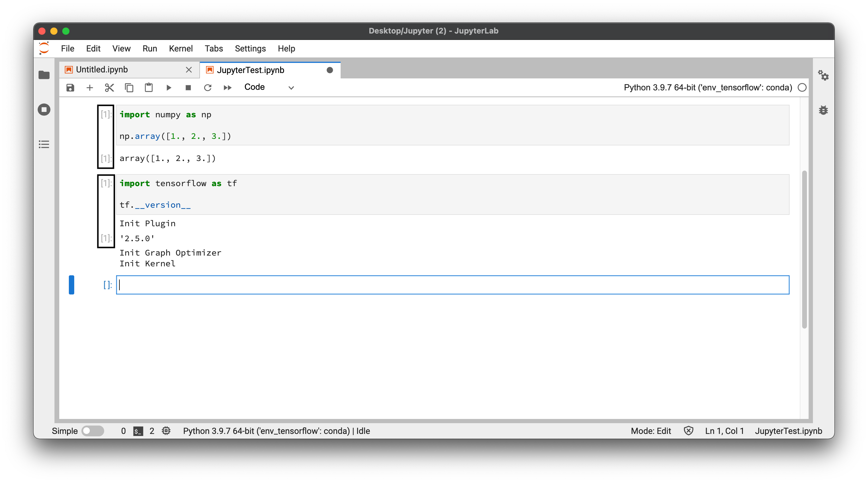Toggle the Simple interface mode switch
This screenshot has height=483, width=868.
coord(93,431)
